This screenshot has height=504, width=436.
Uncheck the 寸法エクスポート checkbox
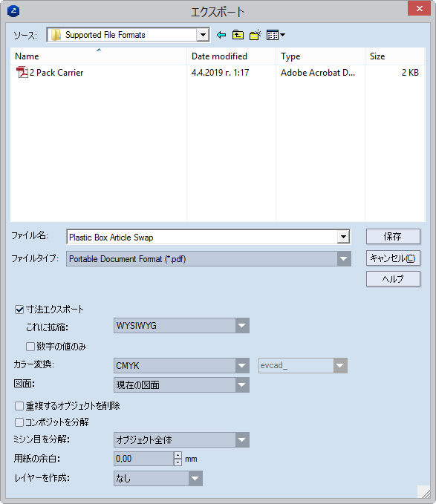[x=19, y=310]
